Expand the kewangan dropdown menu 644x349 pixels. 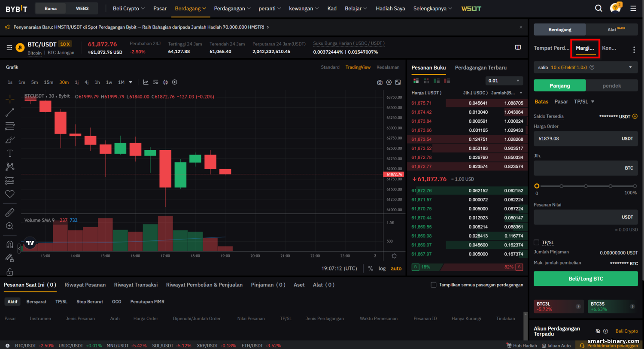pyautogui.click(x=304, y=8)
